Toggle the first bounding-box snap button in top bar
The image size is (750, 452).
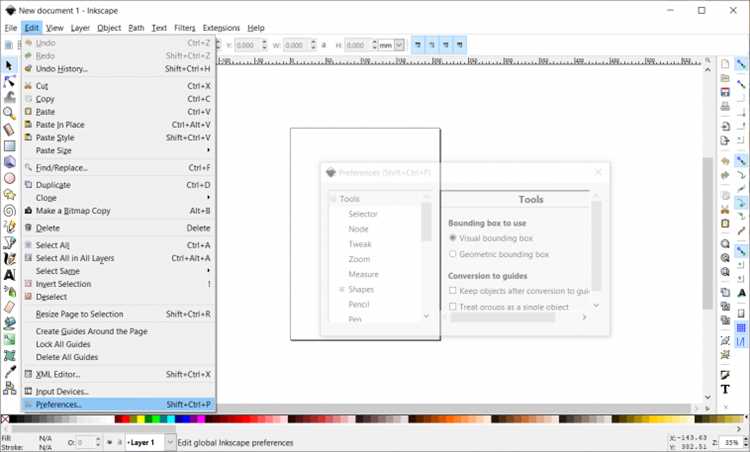point(418,45)
